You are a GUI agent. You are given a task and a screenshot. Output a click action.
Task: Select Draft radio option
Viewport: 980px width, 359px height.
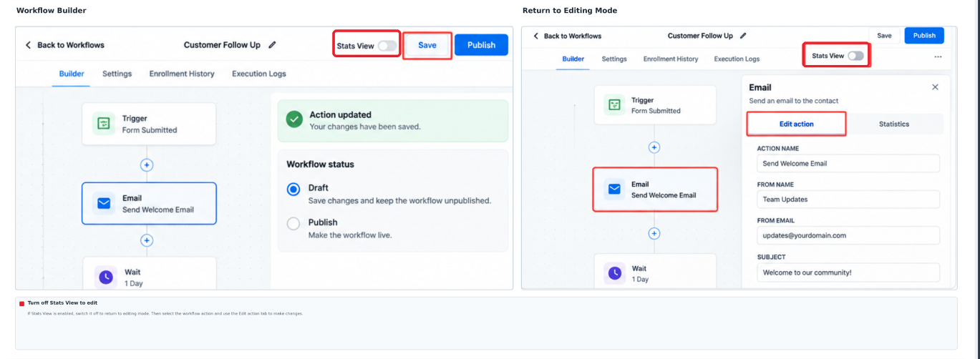[293, 189]
